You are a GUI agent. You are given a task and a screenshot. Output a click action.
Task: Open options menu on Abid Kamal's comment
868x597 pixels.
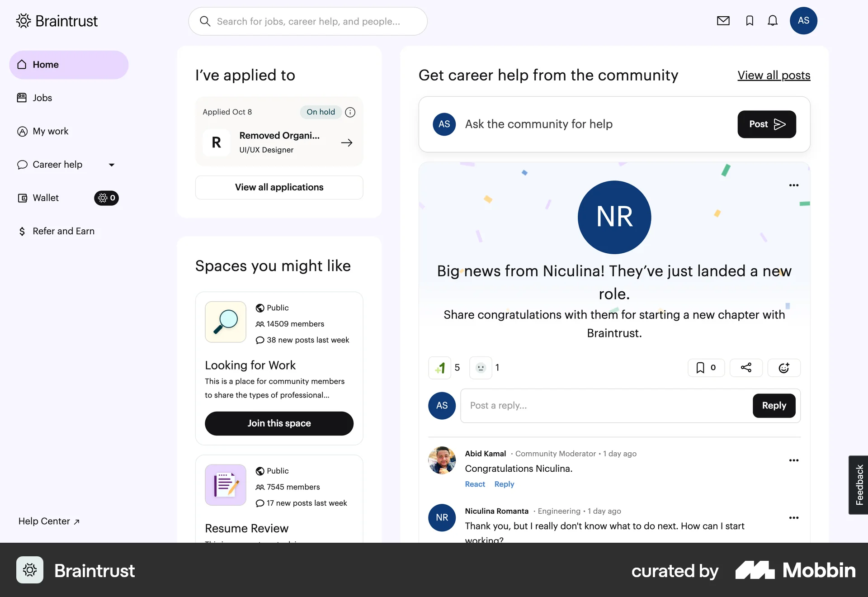point(794,460)
